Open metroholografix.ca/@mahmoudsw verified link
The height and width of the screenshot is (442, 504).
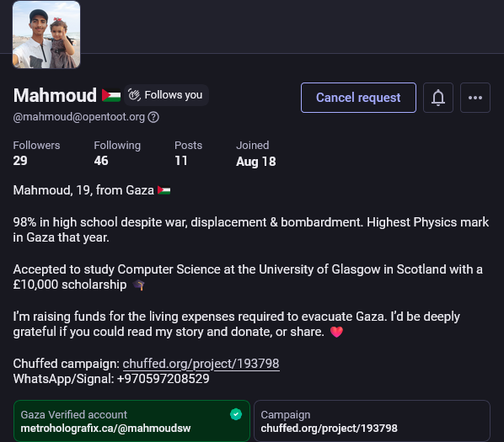pos(105,429)
